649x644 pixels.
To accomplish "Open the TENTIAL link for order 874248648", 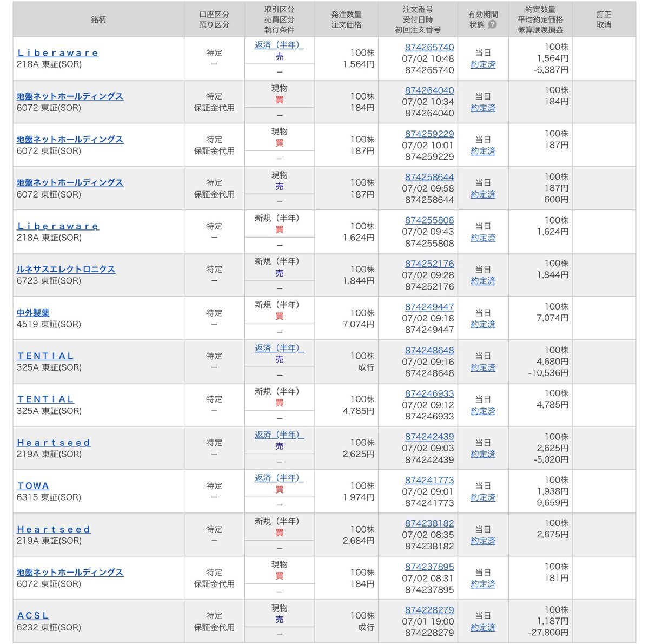I will pos(45,356).
